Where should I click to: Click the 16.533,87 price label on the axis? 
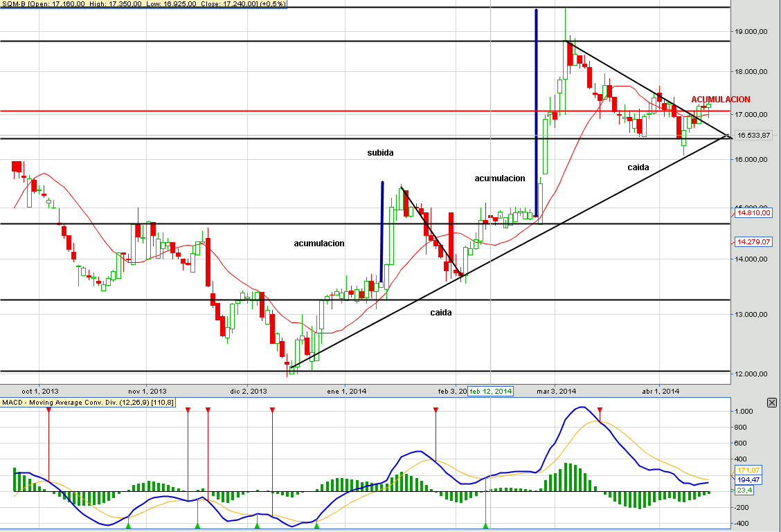click(x=753, y=136)
